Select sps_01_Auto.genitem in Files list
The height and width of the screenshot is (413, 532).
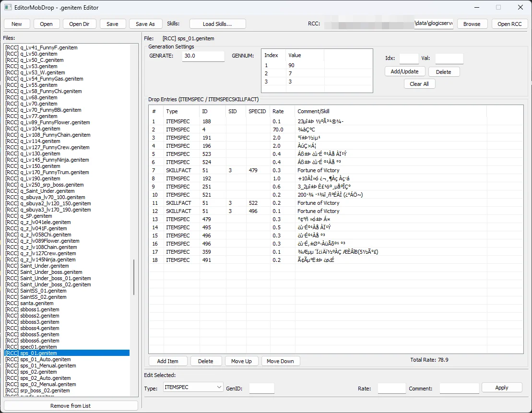(x=67, y=359)
